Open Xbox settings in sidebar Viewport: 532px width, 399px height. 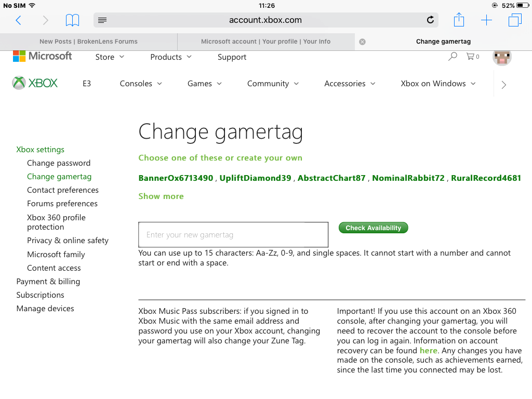pyautogui.click(x=41, y=150)
